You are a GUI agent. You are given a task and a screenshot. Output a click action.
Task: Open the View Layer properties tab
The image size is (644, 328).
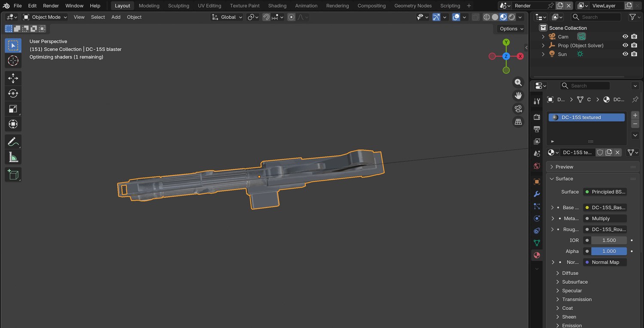tap(537, 141)
